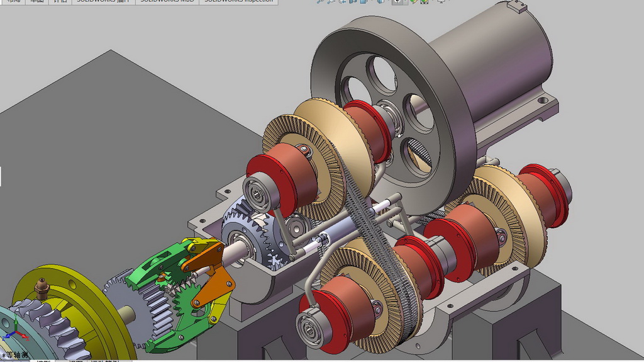Open Edit Appearance color ball icon
The image size is (644, 362).
(414, 1)
